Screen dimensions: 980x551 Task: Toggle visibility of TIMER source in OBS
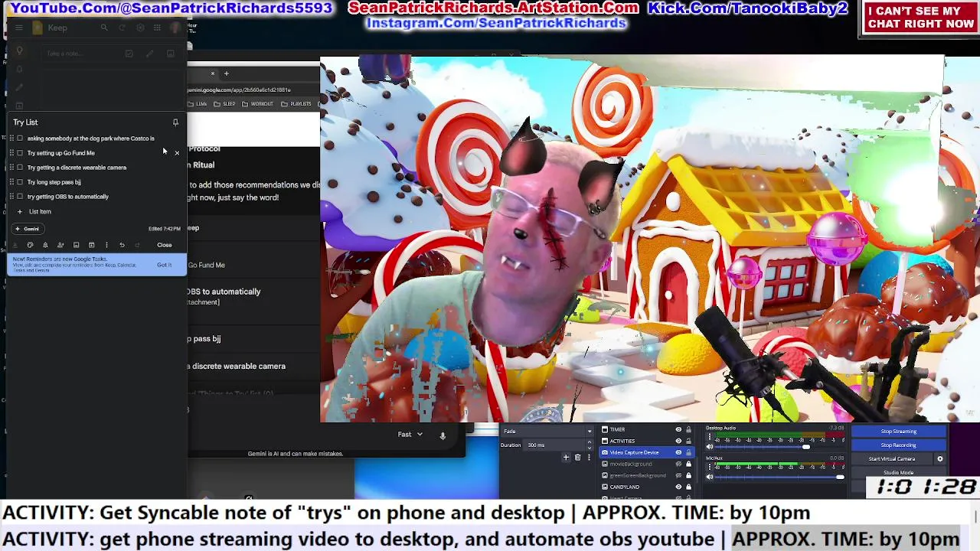point(678,430)
